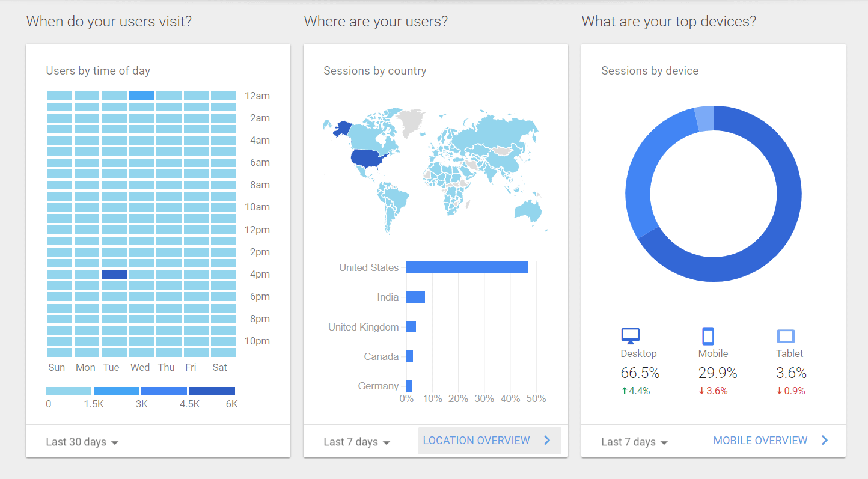The width and height of the screenshot is (868, 479).
Task: Click the India bar in country chart
Action: click(x=415, y=297)
